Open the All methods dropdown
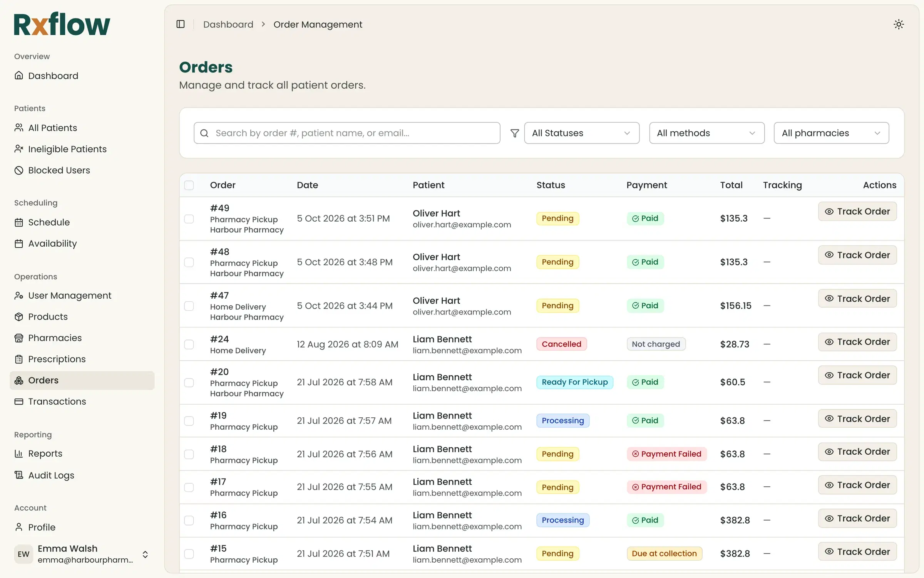The image size is (924, 578). coord(706,133)
